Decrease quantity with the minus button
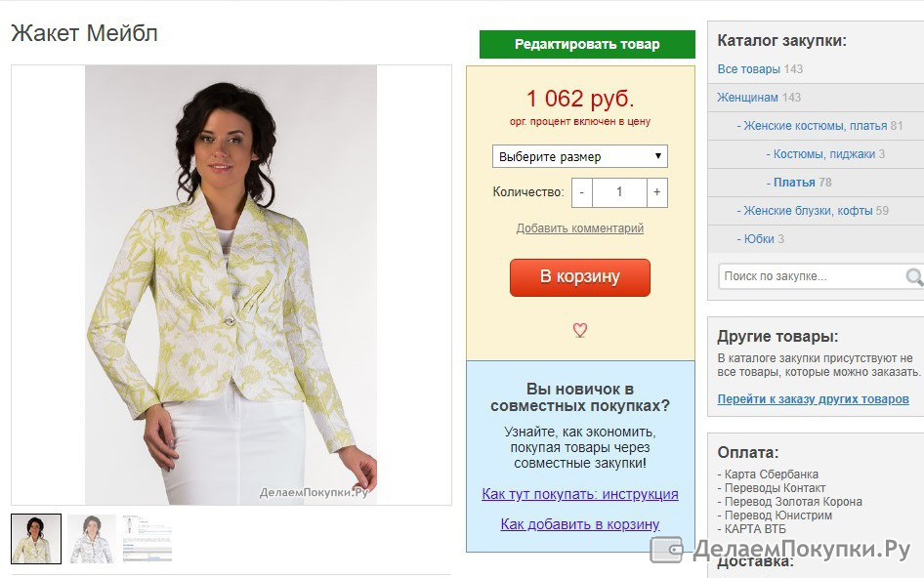Screen dimensions: 924x578 [x=581, y=192]
